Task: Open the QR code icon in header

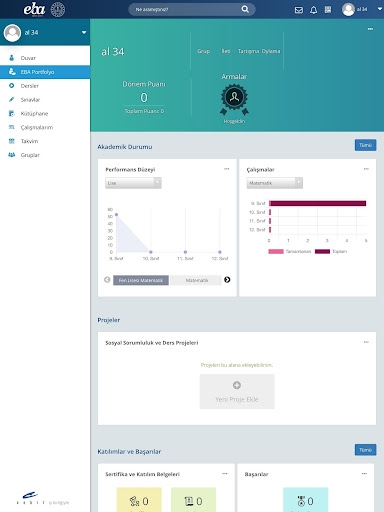Action: click(x=328, y=9)
